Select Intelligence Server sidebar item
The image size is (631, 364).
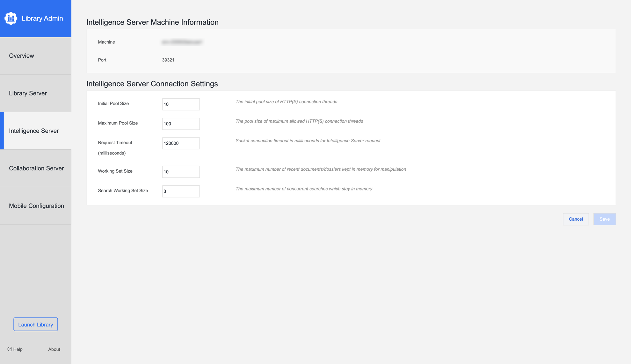(34, 131)
